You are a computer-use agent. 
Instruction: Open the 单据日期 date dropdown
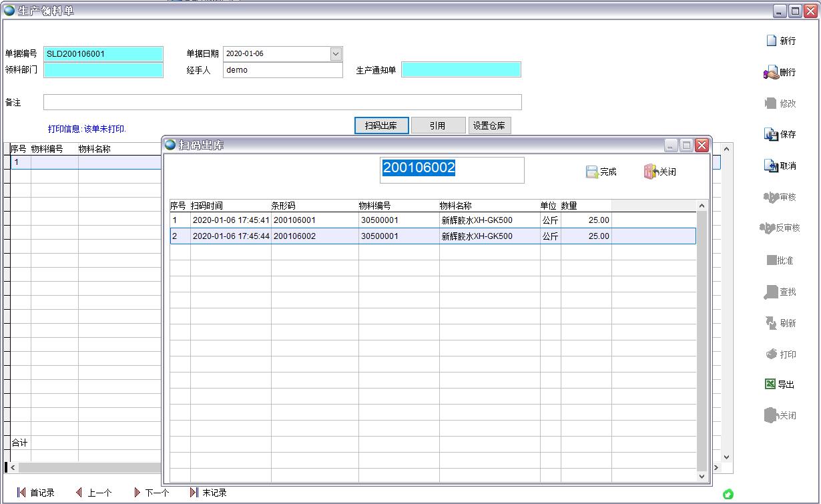tap(336, 54)
